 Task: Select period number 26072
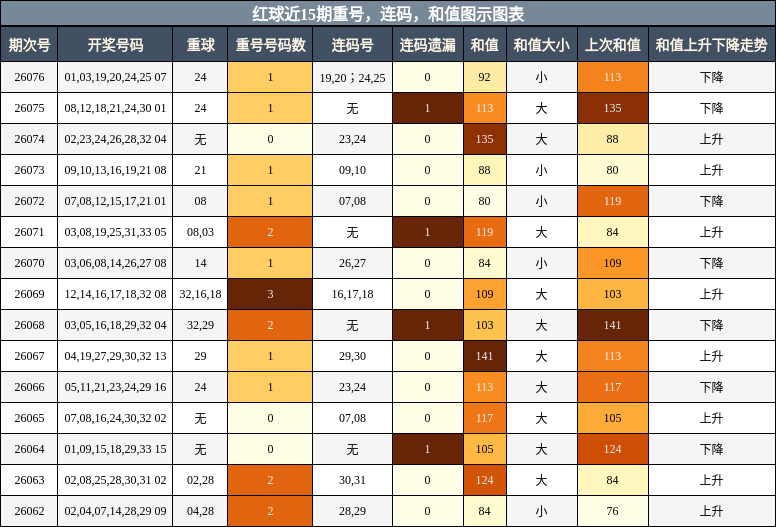click(x=29, y=201)
